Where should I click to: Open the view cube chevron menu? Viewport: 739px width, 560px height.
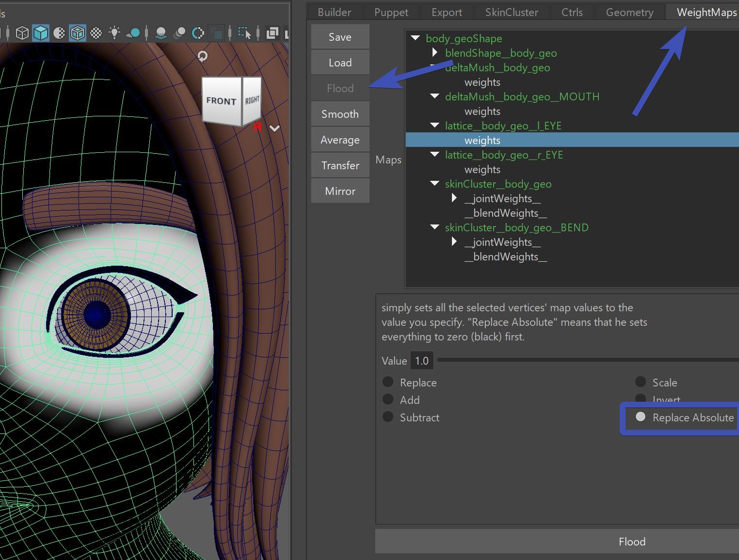(274, 128)
